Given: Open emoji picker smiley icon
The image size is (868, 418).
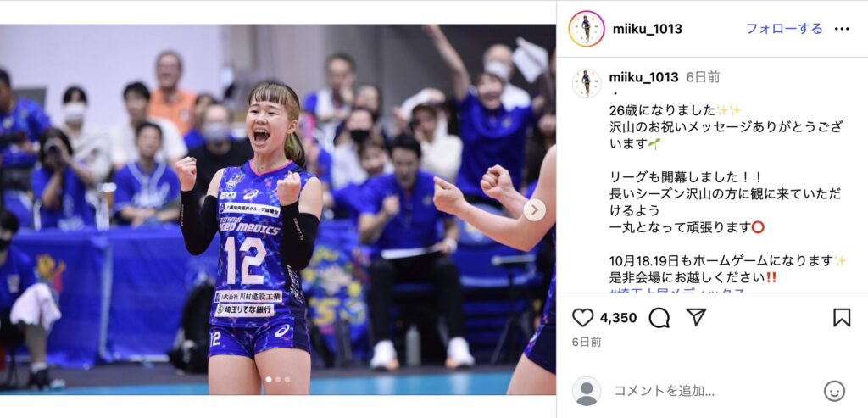Looking at the screenshot, I should click(x=834, y=392).
